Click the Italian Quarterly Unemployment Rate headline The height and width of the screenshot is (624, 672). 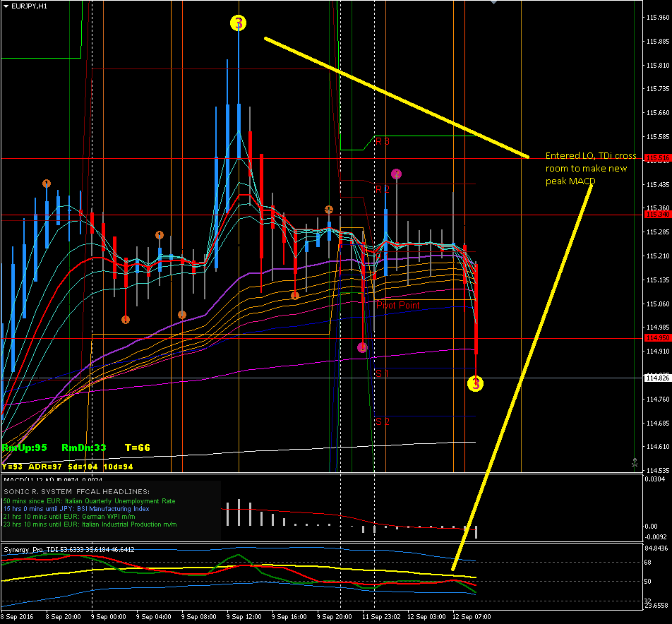89,501
